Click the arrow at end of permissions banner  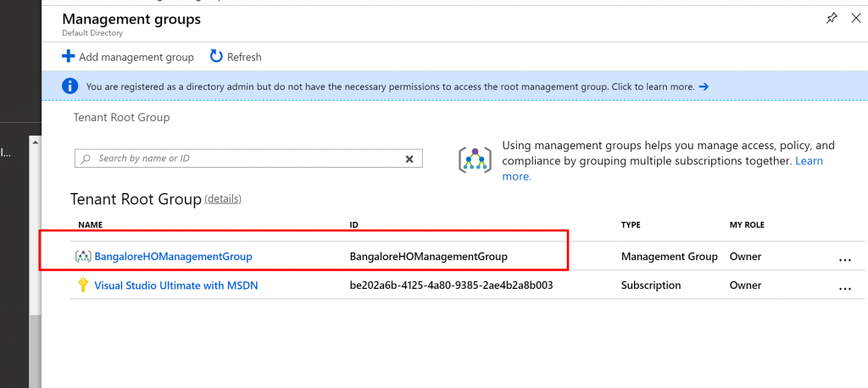tap(704, 86)
